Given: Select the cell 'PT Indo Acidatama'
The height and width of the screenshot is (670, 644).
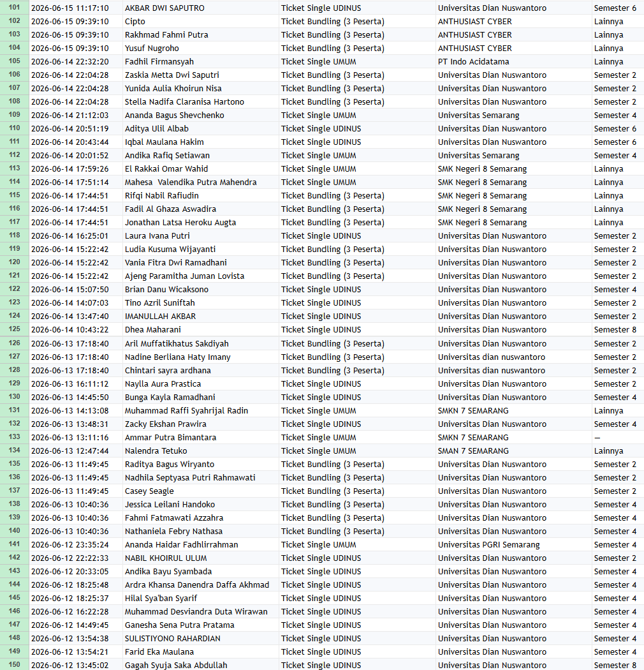Looking at the screenshot, I should (x=513, y=61).
